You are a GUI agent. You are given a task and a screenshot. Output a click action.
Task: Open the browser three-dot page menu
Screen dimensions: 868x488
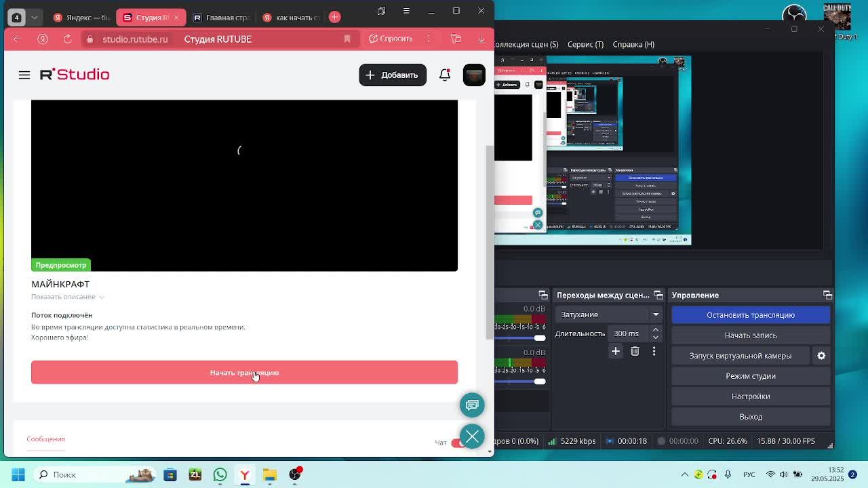coord(429,39)
